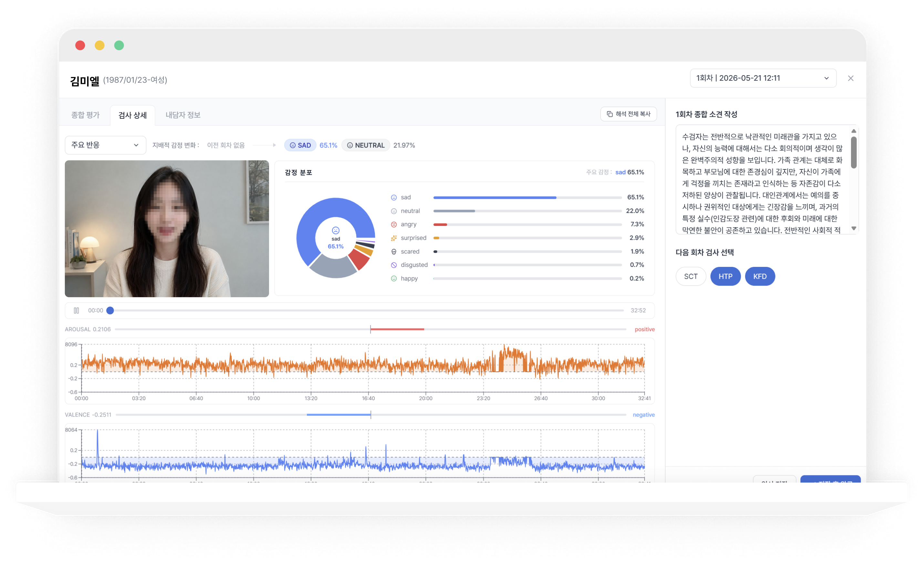Click the donut chart center sad icon
The height and width of the screenshot is (588, 924).
[336, 230]
